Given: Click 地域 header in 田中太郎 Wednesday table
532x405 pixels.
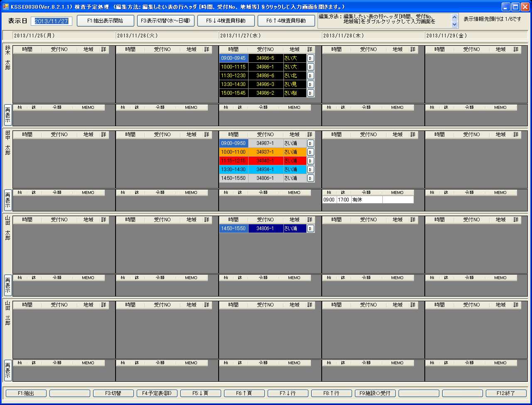Looking at the screenshot, I should point(295,135).
